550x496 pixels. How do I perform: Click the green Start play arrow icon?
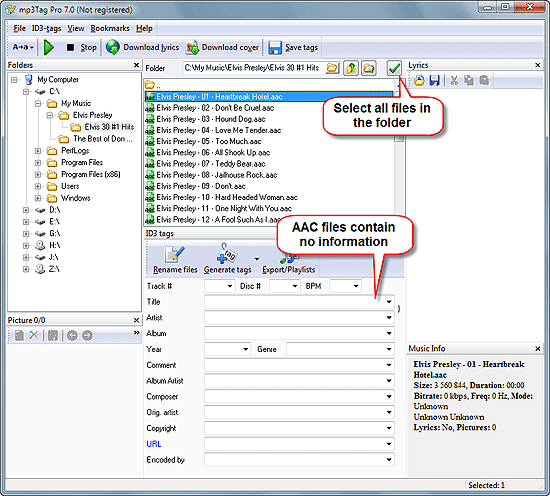tap(49, 47)
